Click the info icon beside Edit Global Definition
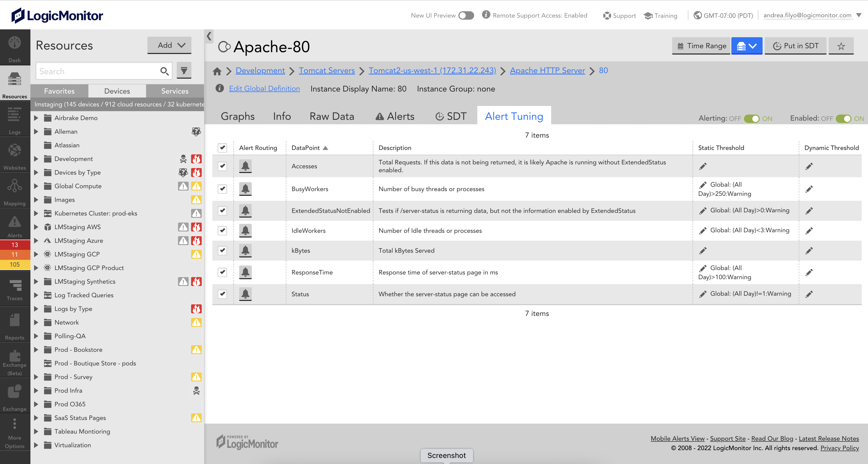The height and width of the screenshot is (464, 868). (x=220, y=88)
